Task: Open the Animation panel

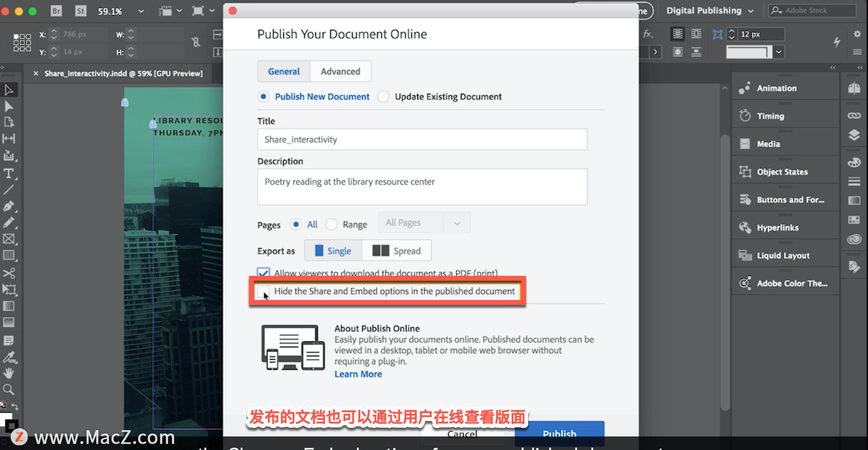Action: pyautogui.click(x=785, y=88)
